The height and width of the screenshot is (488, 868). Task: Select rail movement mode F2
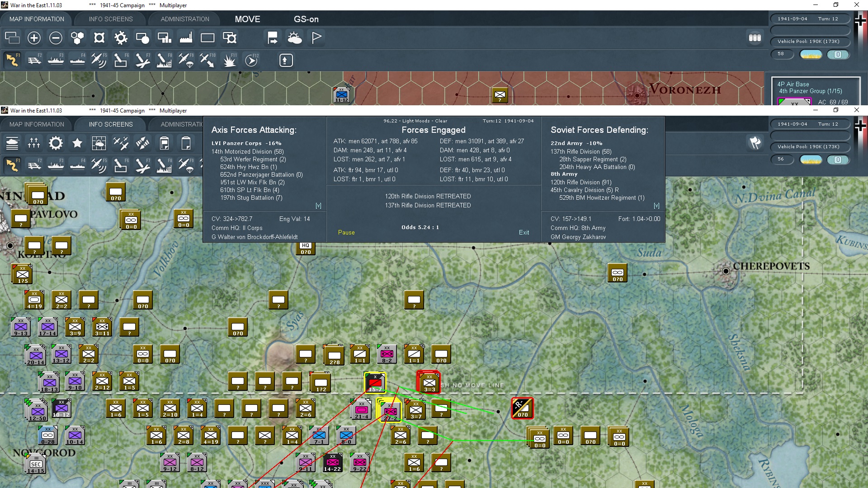34,60
